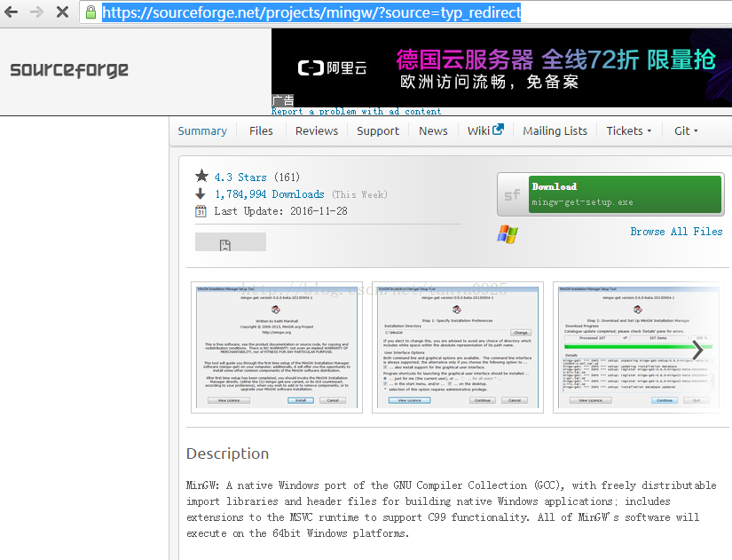732x560 pixels.
Task: Open the SourceForge logo home link
Action: click(x=69, y=70)
